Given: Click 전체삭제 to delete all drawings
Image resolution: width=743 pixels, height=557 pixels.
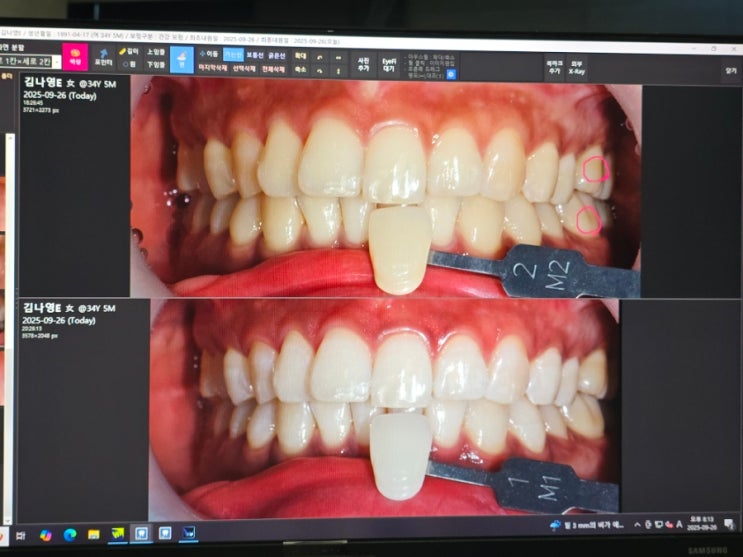Looking at the screenshot, I should click(273, 69).
